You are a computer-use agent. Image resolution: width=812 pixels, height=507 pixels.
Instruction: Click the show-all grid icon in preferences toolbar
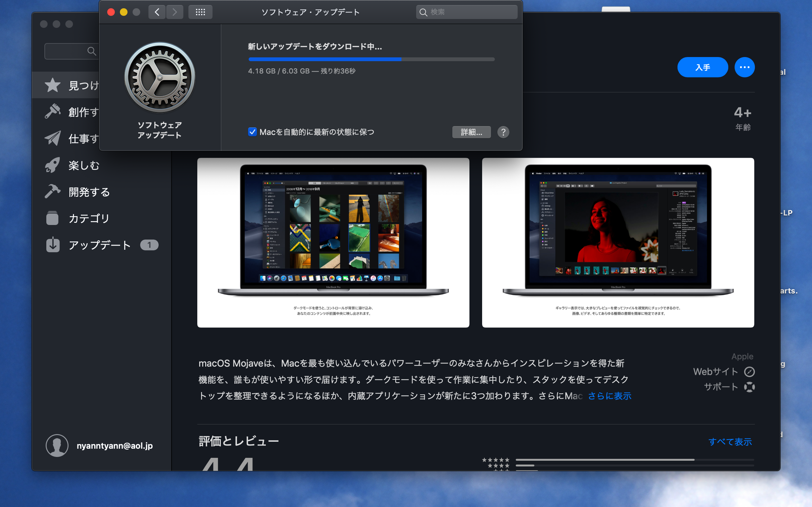pyautogui.click(x=200, y=12)
